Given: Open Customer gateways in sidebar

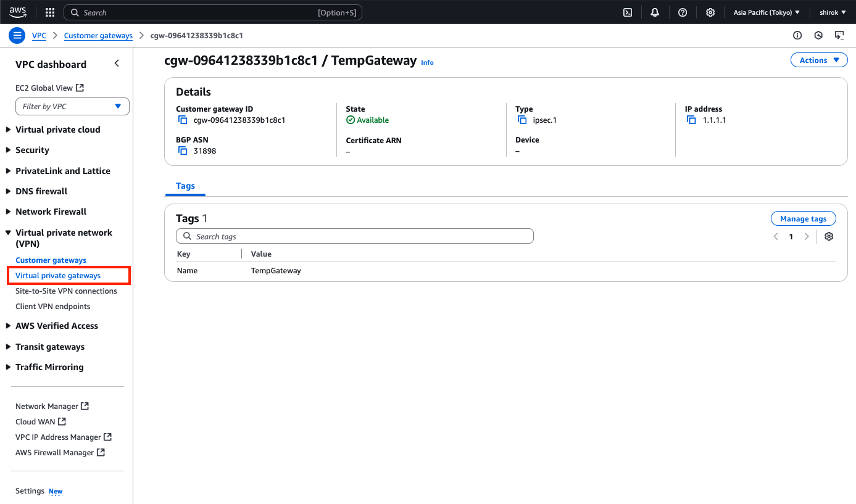Looking at the screenshot, I should 51,260.
